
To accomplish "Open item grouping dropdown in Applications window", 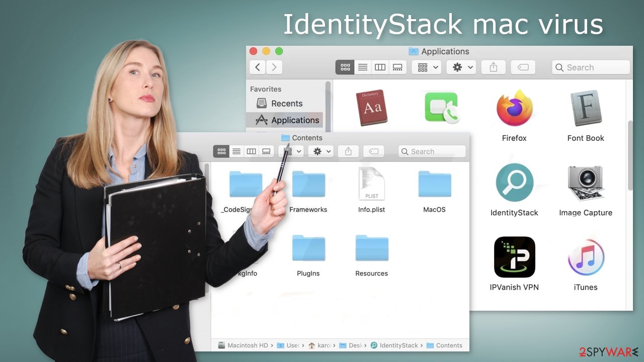I will tap(426, 67).
